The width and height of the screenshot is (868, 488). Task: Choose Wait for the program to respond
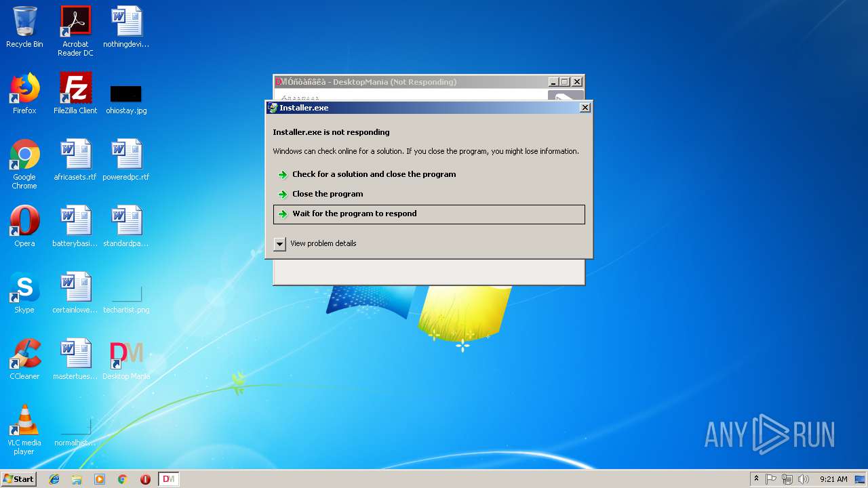429,214
